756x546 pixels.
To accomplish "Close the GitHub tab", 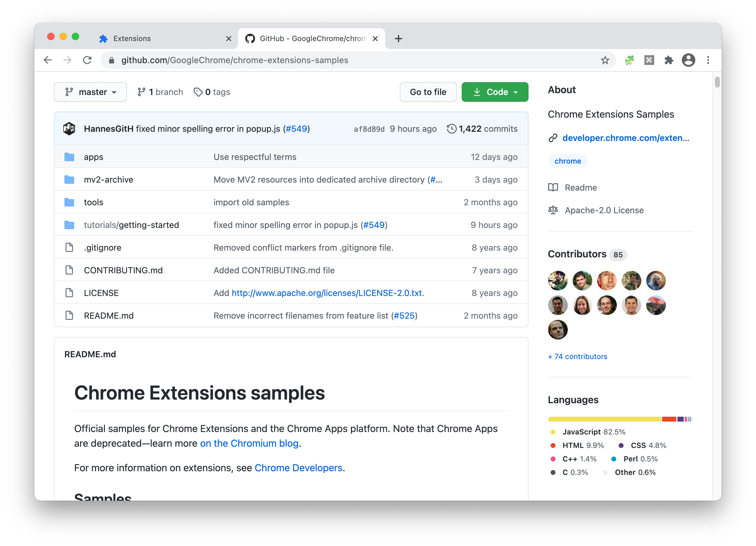I will (375, 39).
